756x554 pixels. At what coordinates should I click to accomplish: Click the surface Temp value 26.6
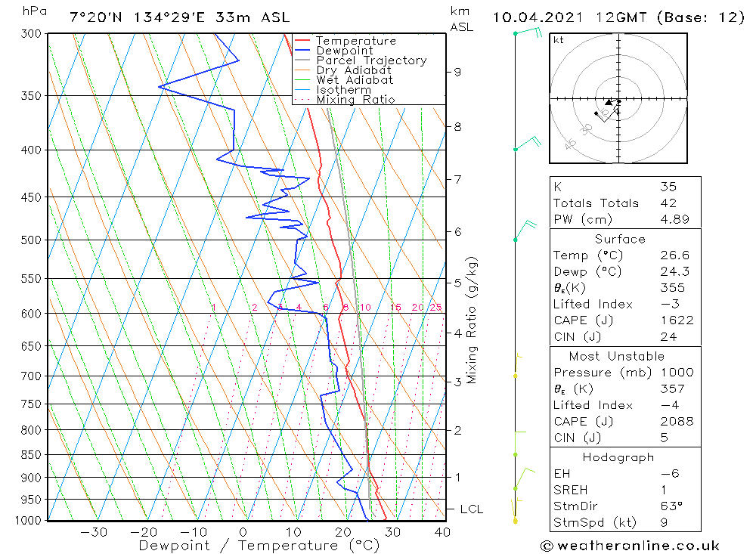tap(674, 255)
